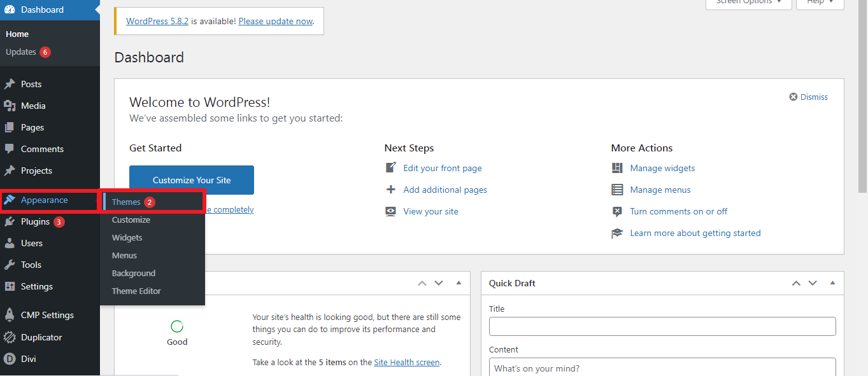Click the CMP Settings rocket icon

tap(10, 315)
